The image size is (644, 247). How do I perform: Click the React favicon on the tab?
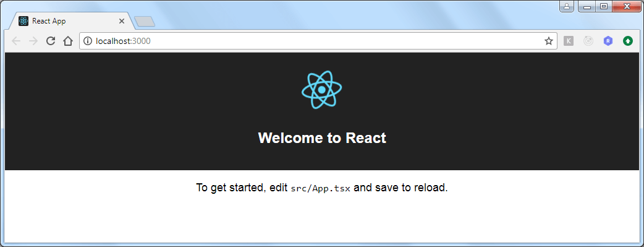pos(23,21)
